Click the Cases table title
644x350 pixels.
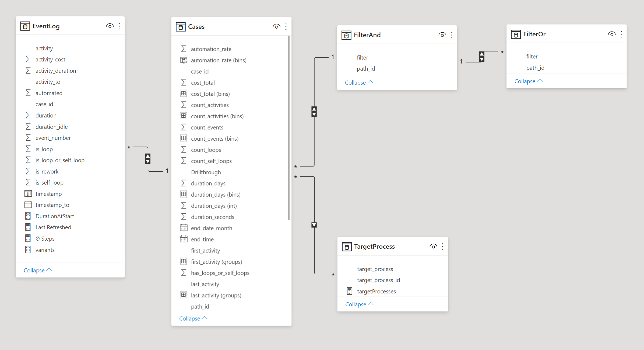pos(196,27)
